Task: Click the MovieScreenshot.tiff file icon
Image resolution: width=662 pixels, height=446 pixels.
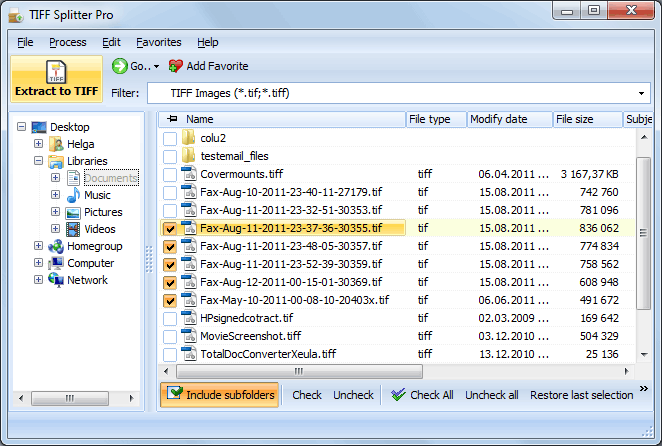Action: pyautogui.click(x=189, y=336)
